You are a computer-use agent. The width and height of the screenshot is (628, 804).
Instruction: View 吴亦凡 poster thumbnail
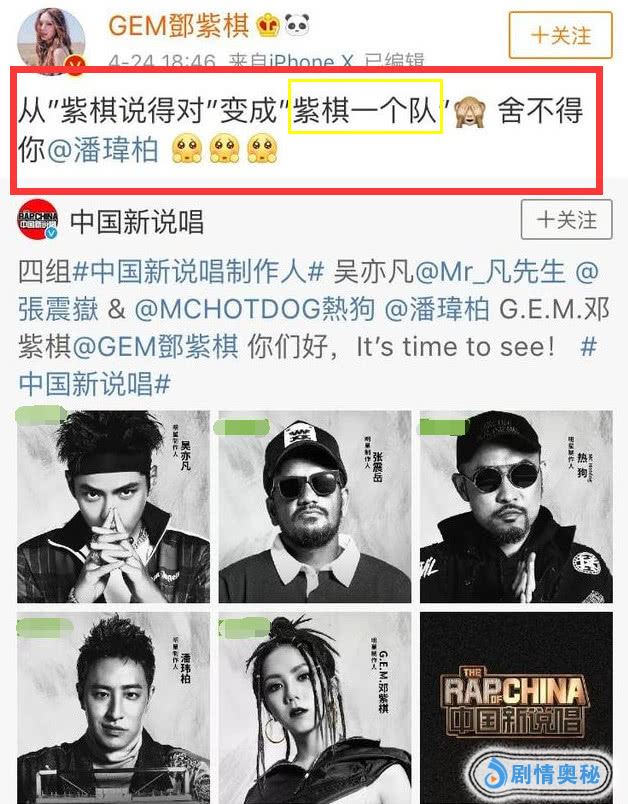tap(113, 506)
